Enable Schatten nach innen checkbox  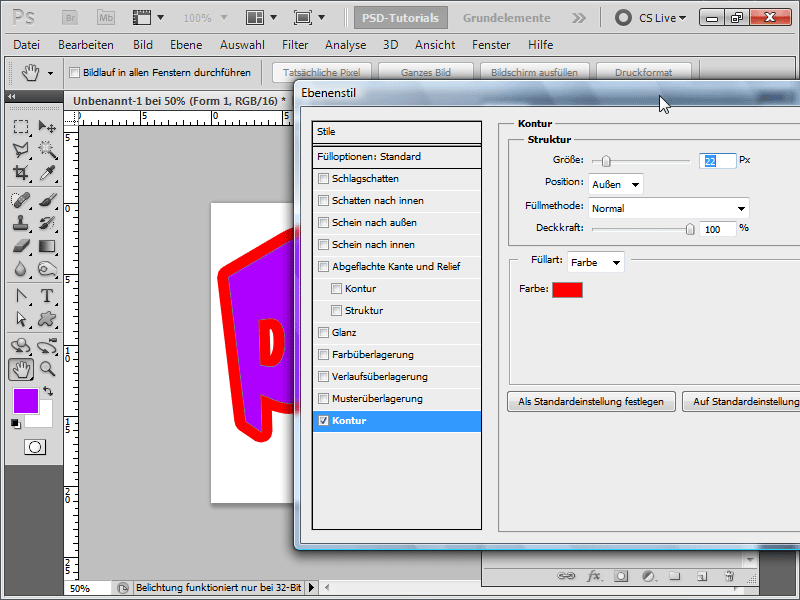(323, 201)
